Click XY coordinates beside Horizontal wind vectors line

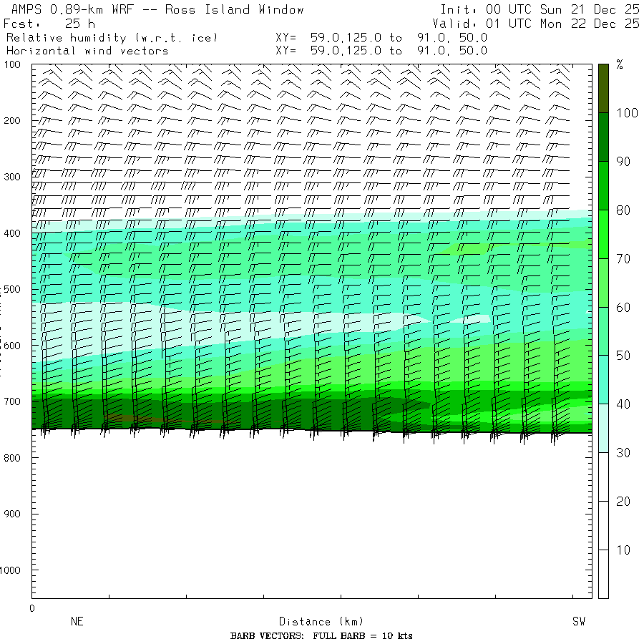pos(381,51)
